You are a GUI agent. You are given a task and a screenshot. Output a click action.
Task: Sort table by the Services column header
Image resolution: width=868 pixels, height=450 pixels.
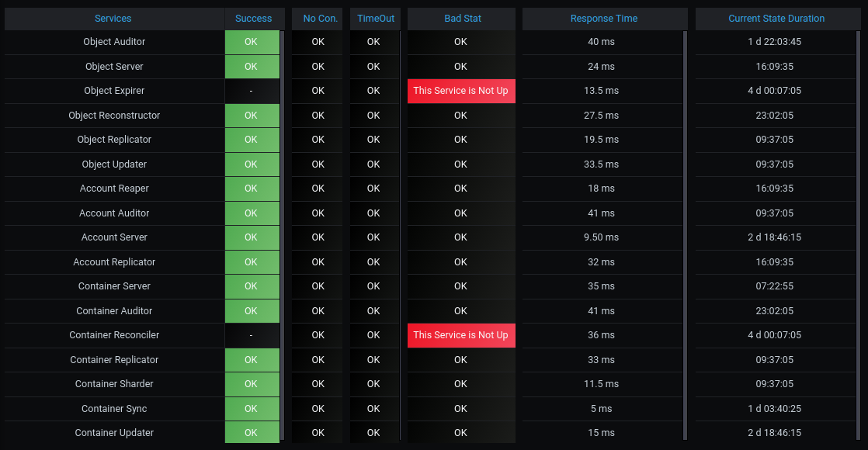tap(113, 19)
